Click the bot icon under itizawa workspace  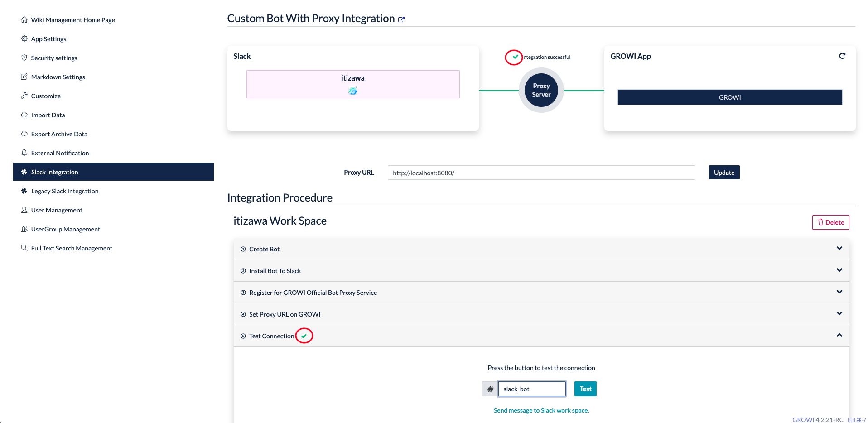click(353, 91)
